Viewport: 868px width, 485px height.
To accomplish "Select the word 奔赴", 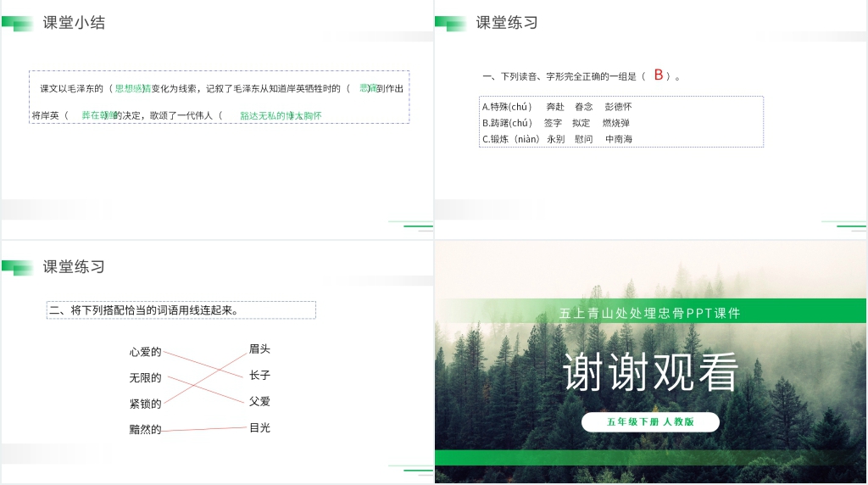I will point(555,107).
